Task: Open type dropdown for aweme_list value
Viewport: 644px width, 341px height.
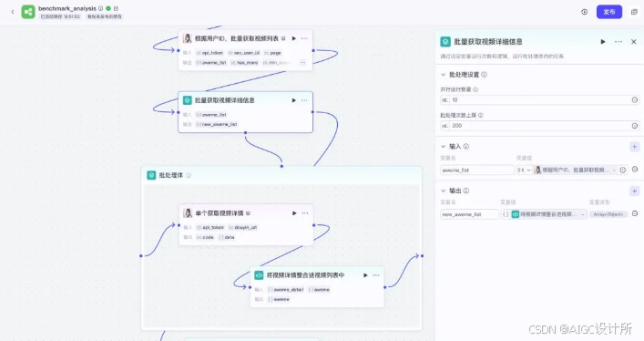Action: click(524, 170)
